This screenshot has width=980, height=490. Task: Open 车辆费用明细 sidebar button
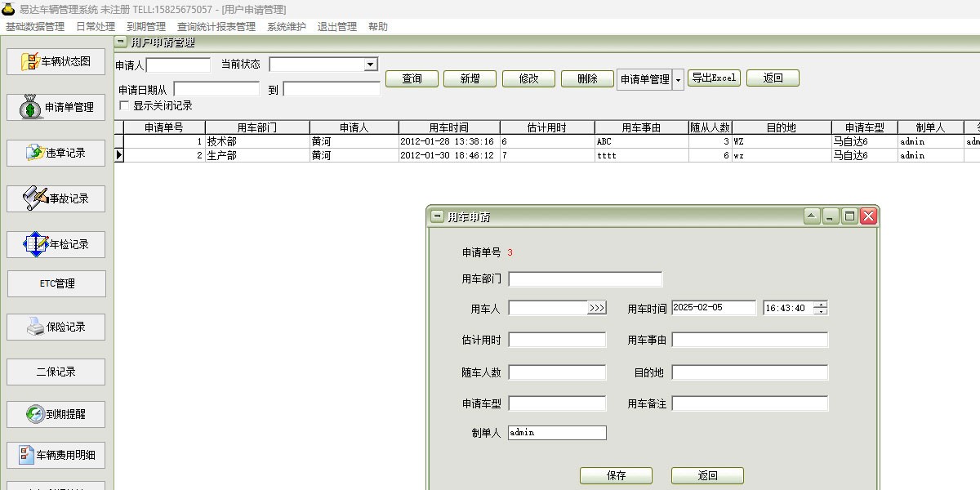click(56, 455)
